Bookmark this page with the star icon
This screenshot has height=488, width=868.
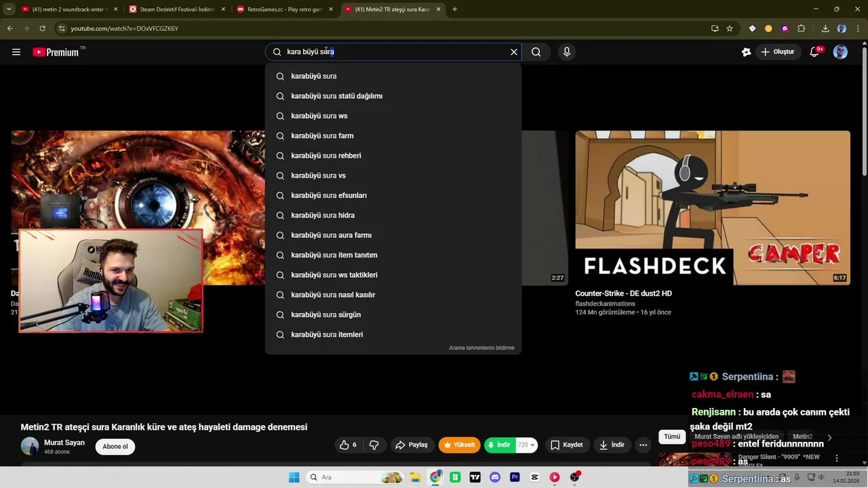(730, 28)
